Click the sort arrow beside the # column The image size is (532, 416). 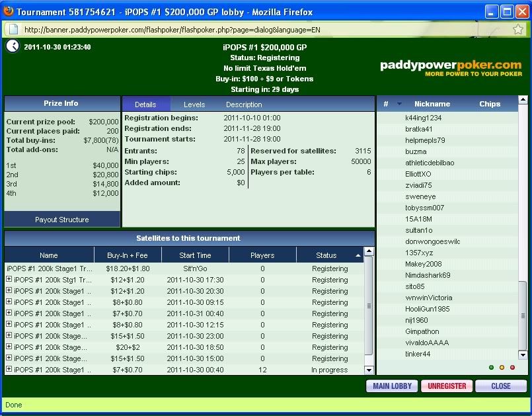(399, 104)
